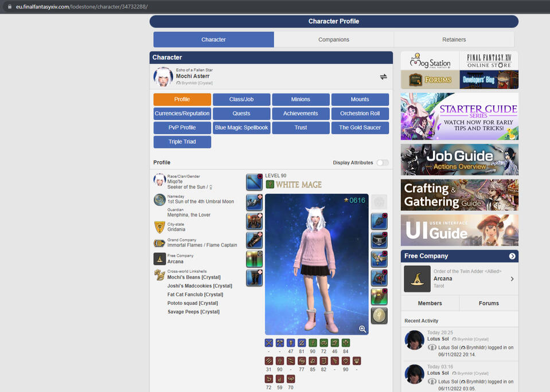This screenshot has width=550, height=392.
Task: Switch to the Companions tab
Action: [334, 40]
